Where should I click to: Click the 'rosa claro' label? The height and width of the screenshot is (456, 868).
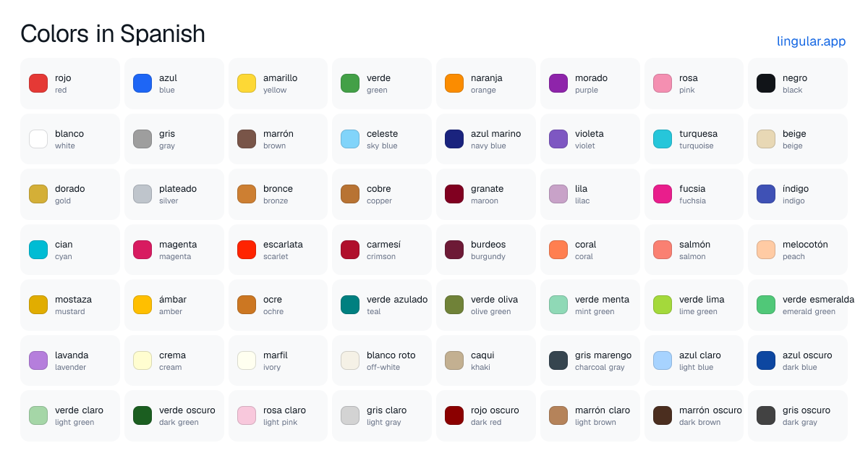tap(284, 410)
